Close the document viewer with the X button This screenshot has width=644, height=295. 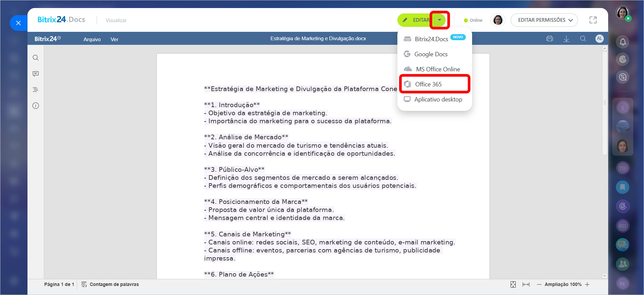click(18, 23)
